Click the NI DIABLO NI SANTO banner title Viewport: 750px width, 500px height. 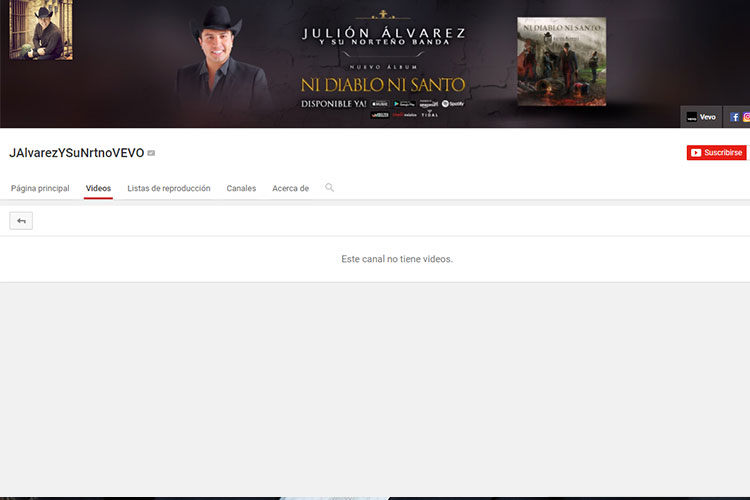click(x=383, y=85)
